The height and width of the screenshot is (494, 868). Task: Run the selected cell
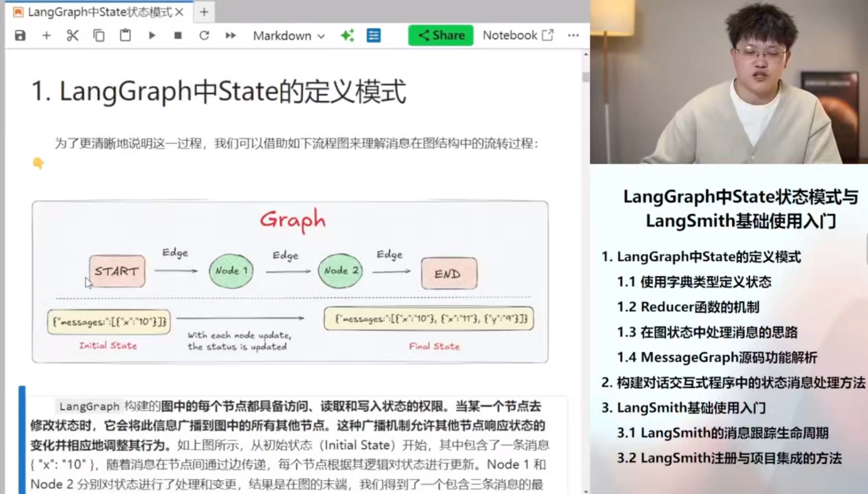(152, 36)
